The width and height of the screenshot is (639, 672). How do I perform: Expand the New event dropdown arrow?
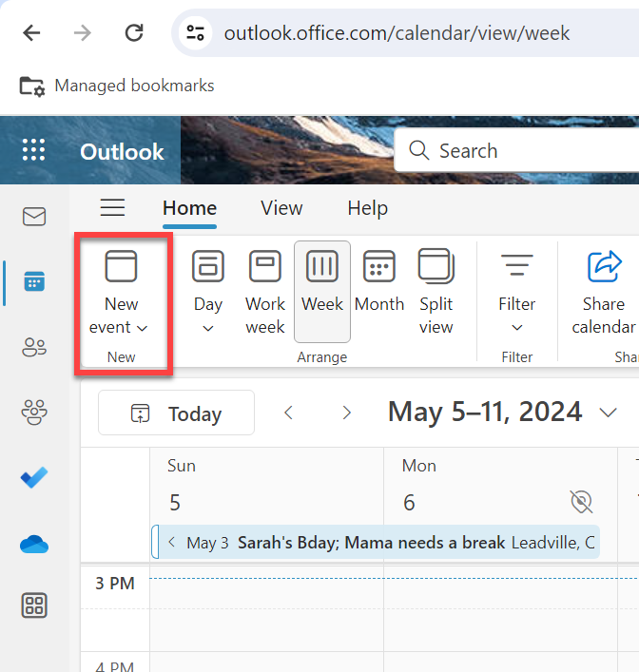143,328
